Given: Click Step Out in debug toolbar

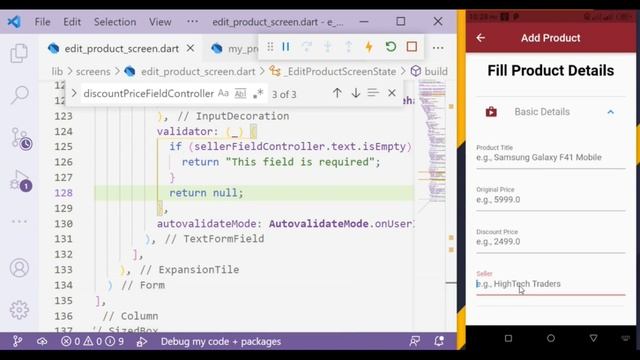Looking at the screenshot, I should click(x=348, y=47).
